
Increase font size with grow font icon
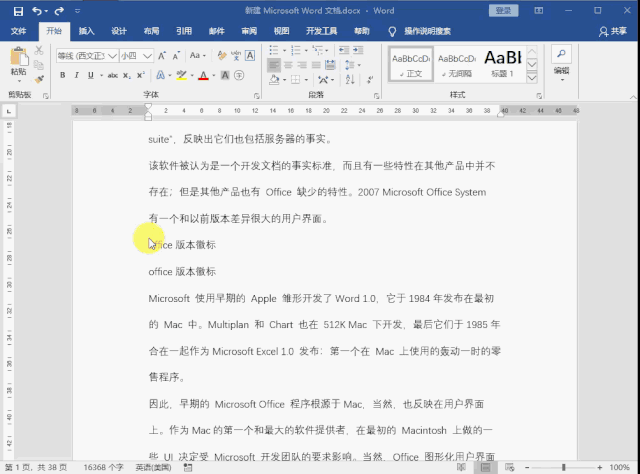[x=162, y=56]
